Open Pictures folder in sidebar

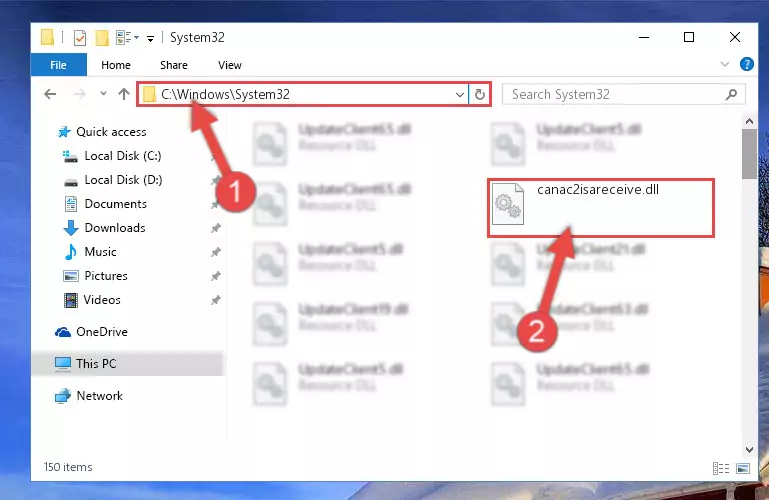pyautogui.click(x=105, y=276)
